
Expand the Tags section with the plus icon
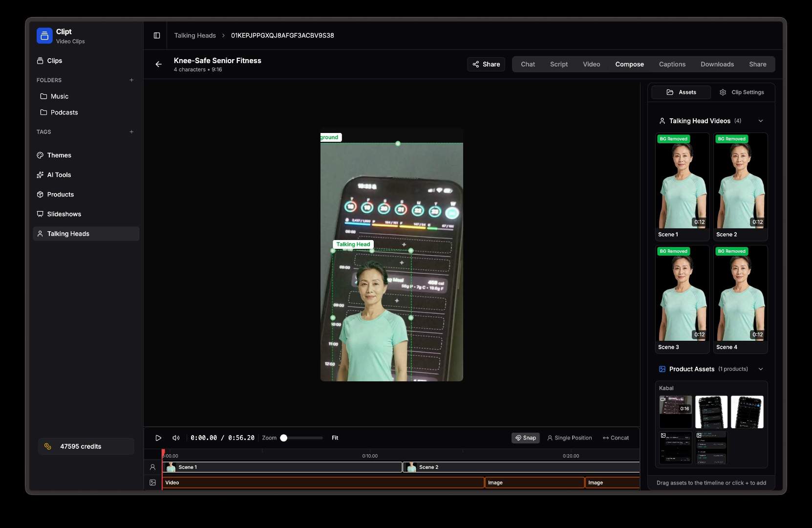pyautogui.click(x=131, y=132)
